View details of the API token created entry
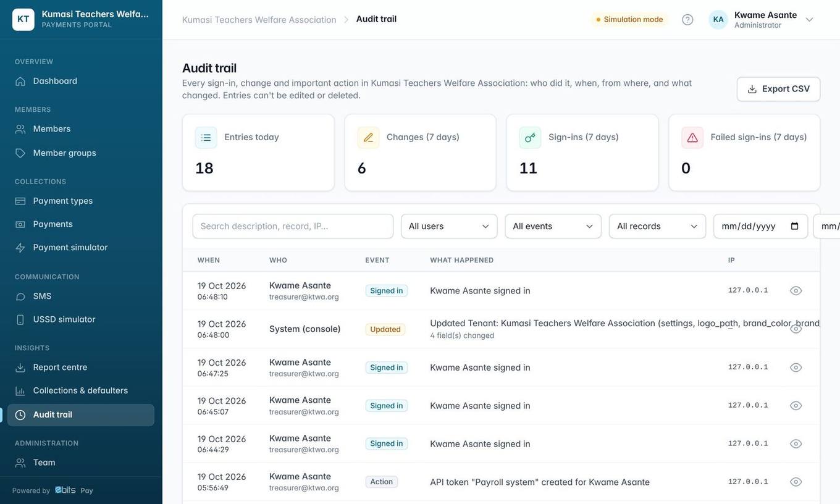The width and height of the screenshot is (840, 504). point(796,482)
